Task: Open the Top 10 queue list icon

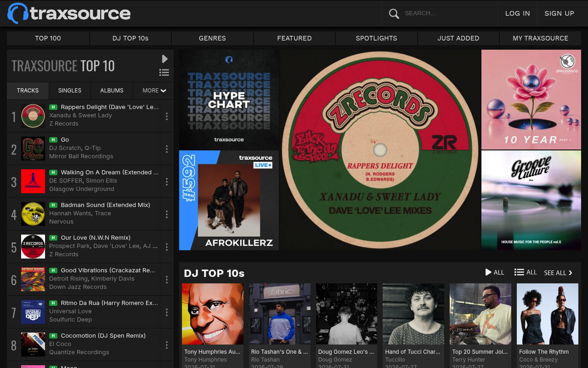Action: pos(164,72)
